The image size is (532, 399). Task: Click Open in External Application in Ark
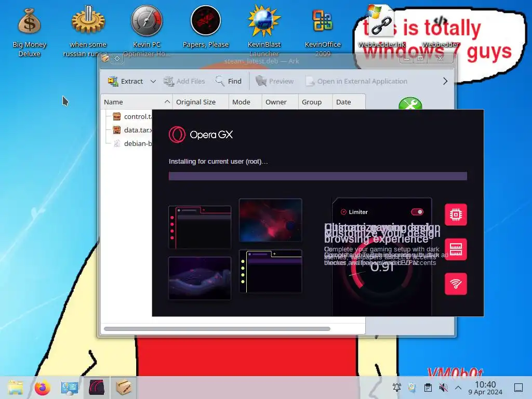click(356, 82)
